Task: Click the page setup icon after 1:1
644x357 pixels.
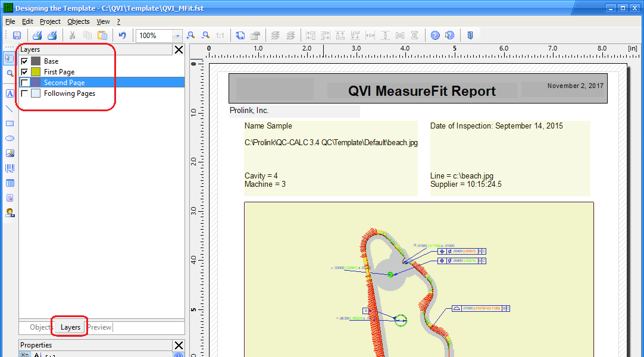Action: (240, 36)
